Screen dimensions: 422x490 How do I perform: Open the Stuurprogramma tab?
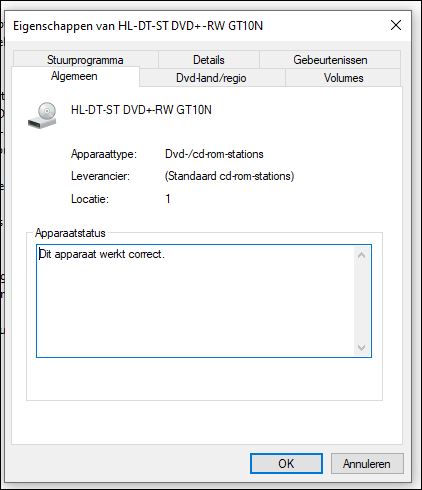pyautogui.click(x=85, y=60)
